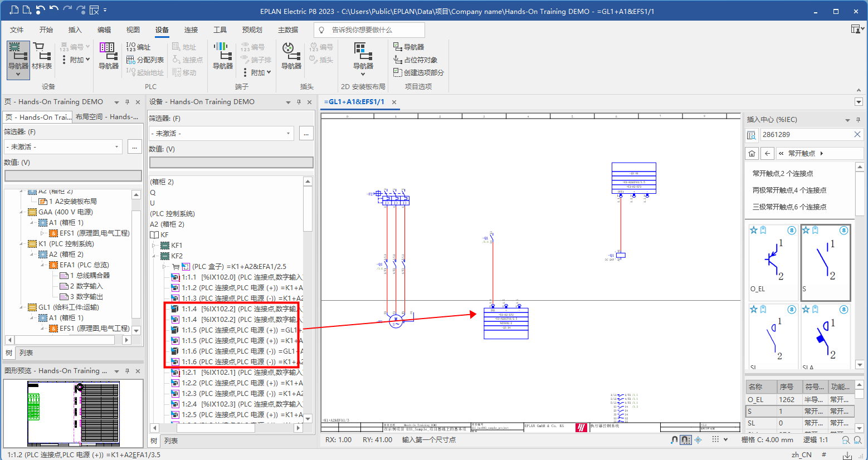
Task: Click the close-project icon in quick access bar
Action: point(94,10)
